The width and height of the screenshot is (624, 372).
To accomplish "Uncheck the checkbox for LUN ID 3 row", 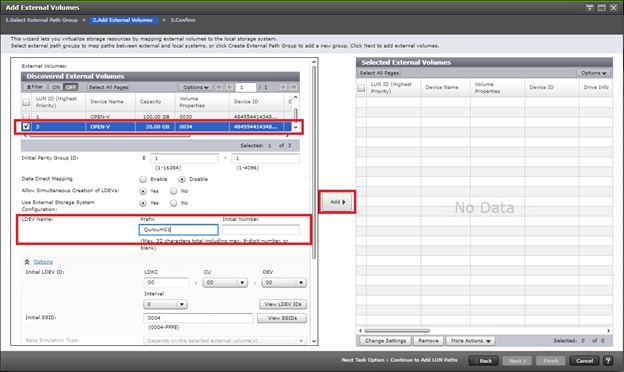I will coord(26,127).
